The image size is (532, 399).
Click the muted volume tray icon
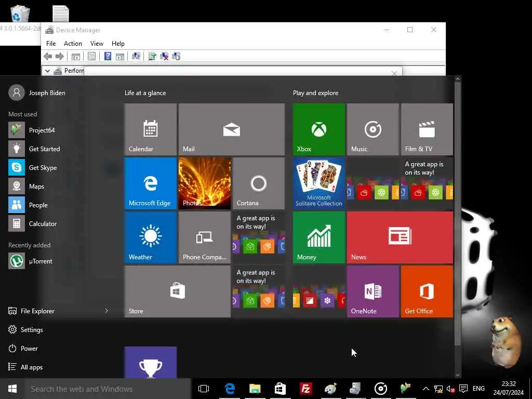point(450,389)
